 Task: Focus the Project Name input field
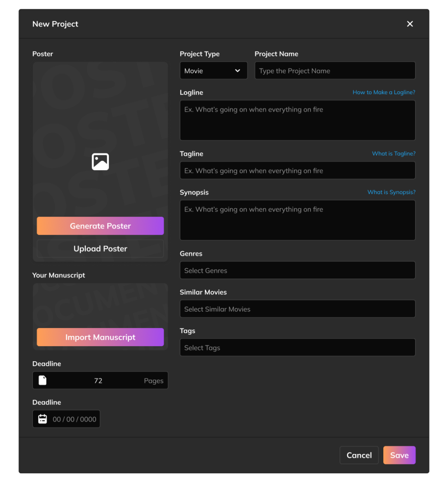(335, 71)
